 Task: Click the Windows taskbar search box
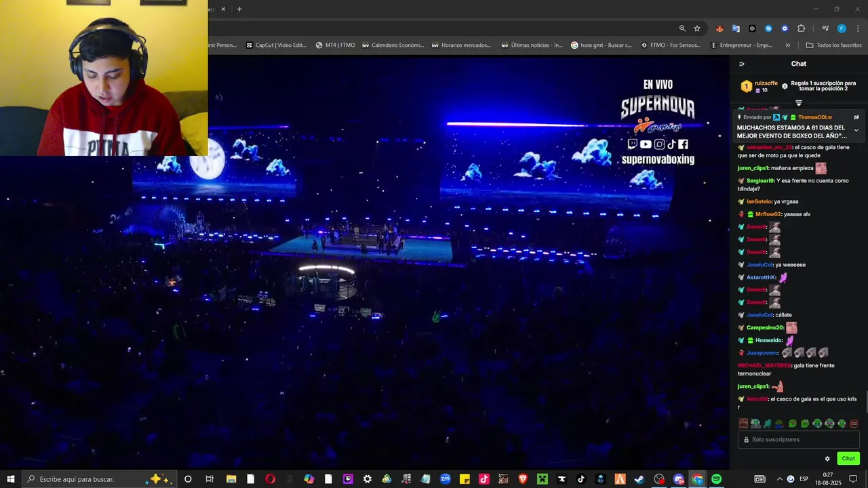100,479
